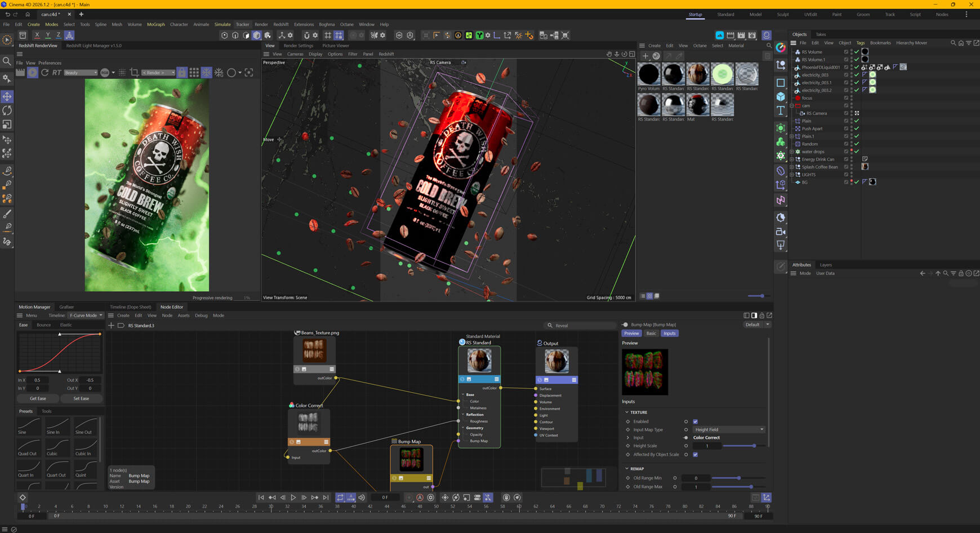Viewport: 980px width, 533px height.
Task: Toggle Affected By Object Scale checkbox
Action: click(695, 454)
